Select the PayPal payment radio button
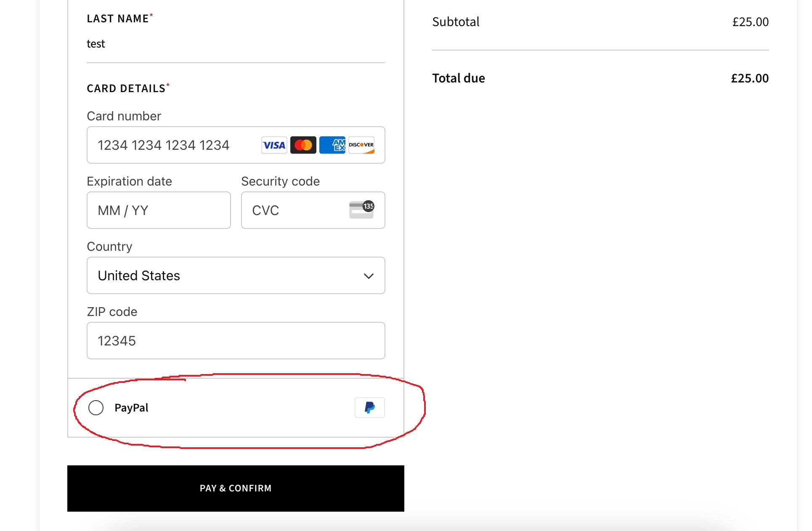 [x=96, y=407]
